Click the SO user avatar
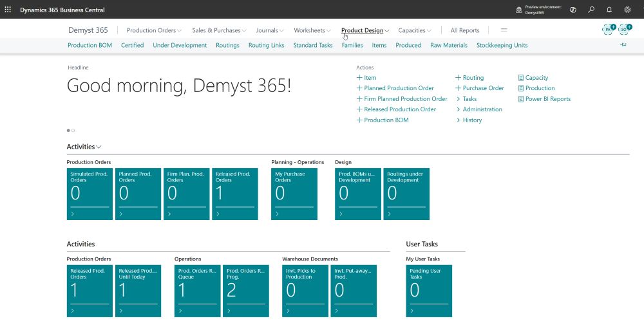644x332 pixels. [x=624, y=30]
